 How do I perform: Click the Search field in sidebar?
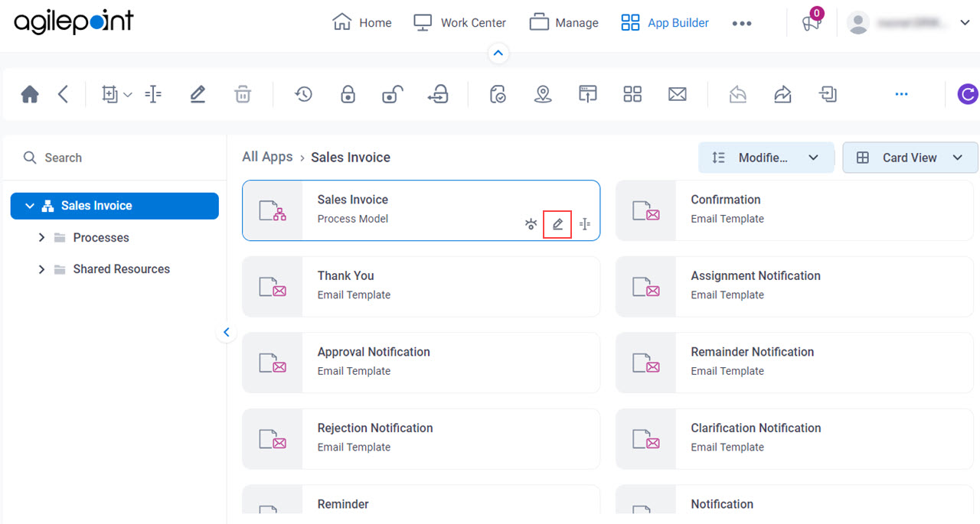point(115,158)
